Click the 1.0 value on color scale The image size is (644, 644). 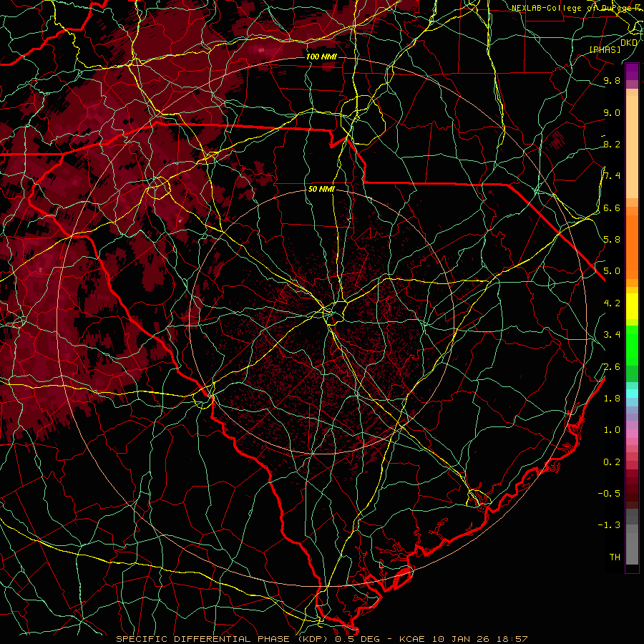coord(612,430)
